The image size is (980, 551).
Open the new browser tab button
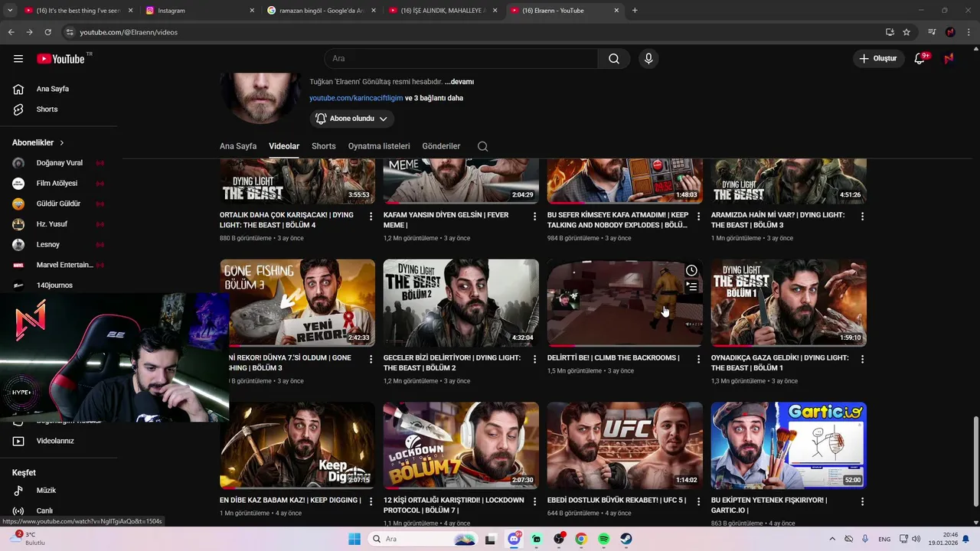(x=635, y=11)
